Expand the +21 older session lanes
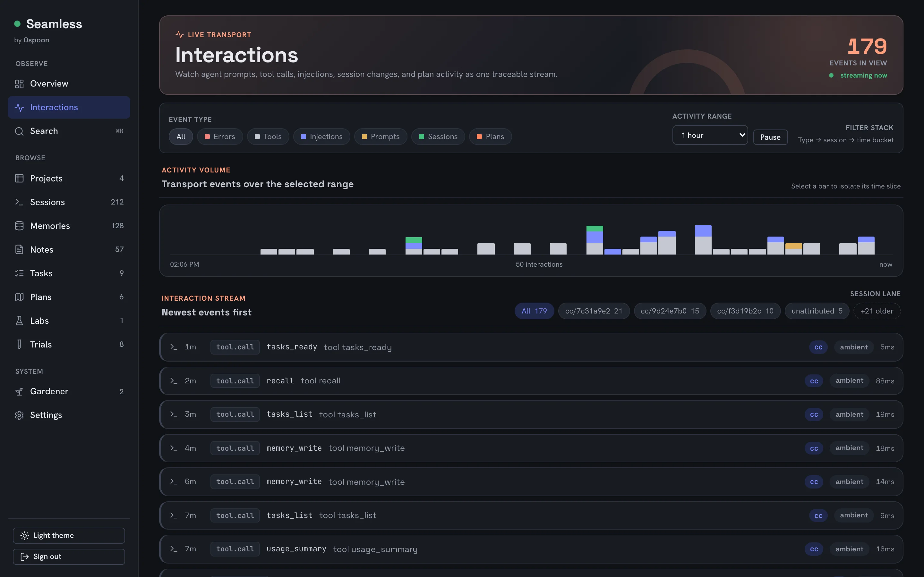 (x=877, y=311)
